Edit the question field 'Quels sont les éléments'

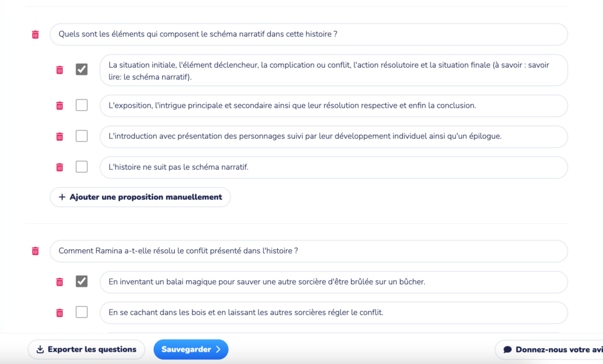click(x=309, y=34)
